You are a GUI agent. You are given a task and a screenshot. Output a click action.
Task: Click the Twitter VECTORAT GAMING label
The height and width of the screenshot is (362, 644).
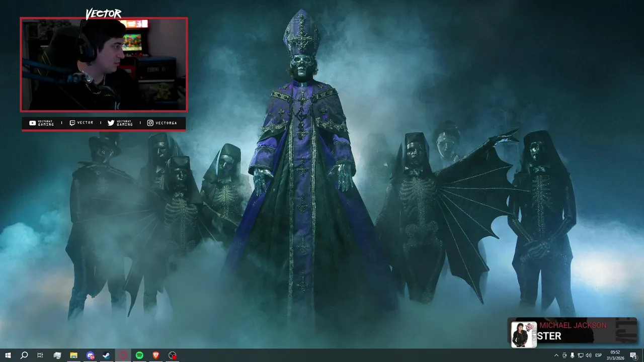click(120, 123)
